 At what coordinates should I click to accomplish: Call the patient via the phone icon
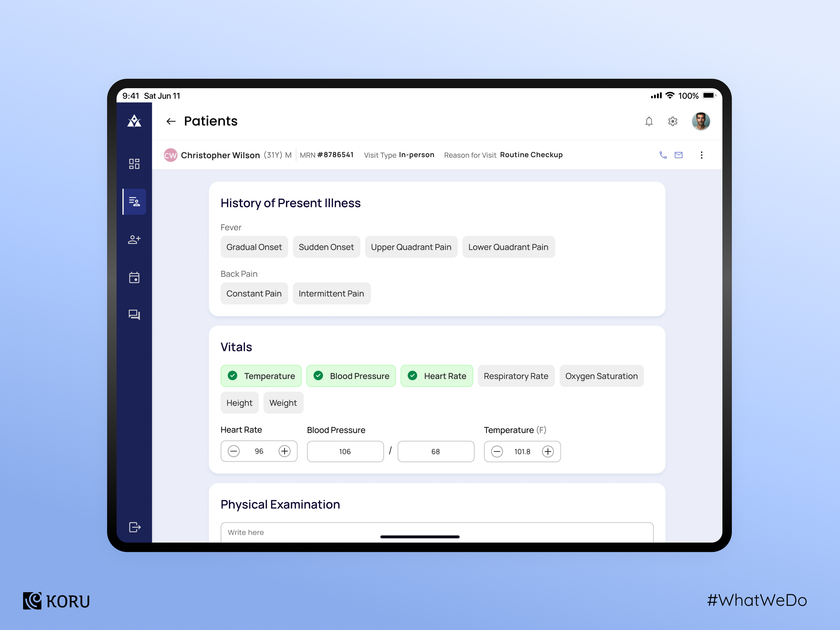tap(663, 155)
